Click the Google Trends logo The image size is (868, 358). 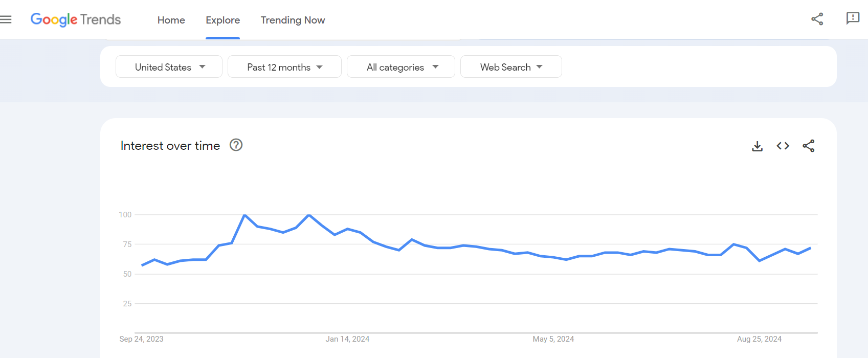[76, 19]
